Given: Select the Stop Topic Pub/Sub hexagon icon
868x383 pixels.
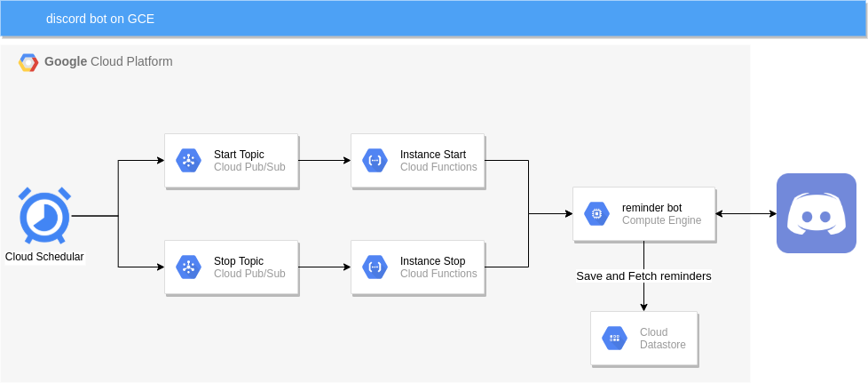Looking at the screenshot, I should point(188,267).
